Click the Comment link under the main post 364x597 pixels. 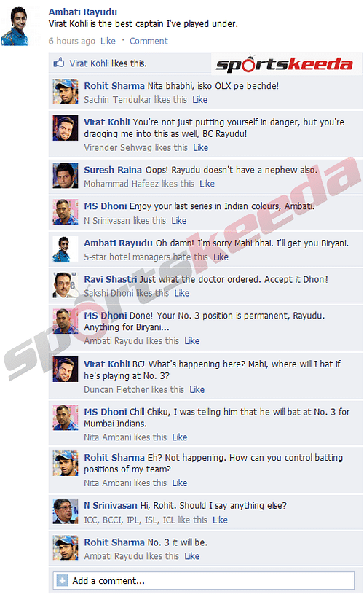pyautogui.click(x=149, y=41)
